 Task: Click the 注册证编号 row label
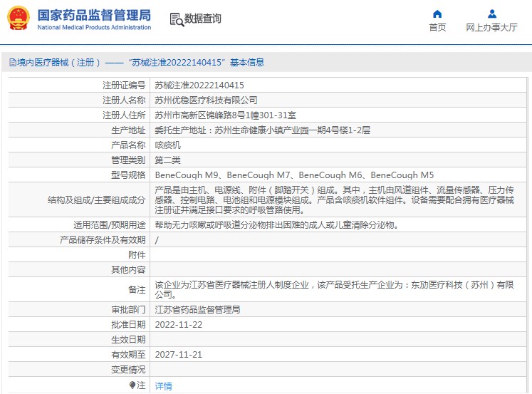point(124,85)
